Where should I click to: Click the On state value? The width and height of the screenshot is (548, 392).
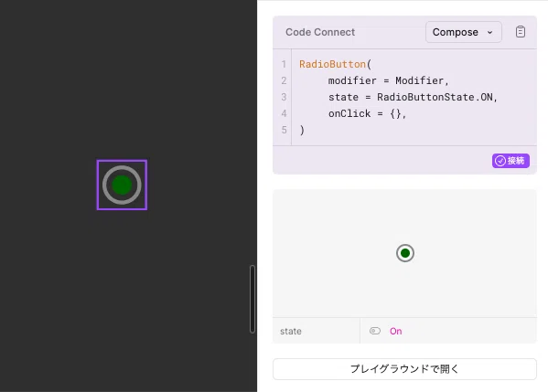pos(395,332)
